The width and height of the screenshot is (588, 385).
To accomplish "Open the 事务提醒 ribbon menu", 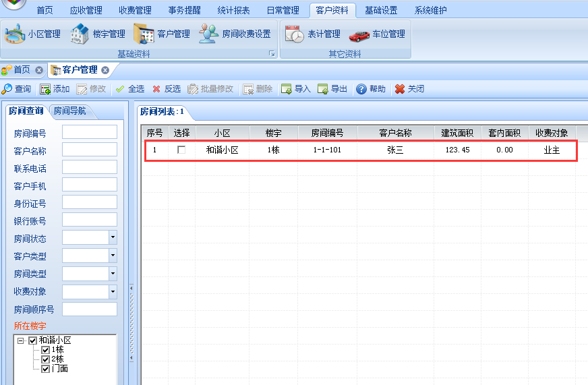I will point(184,10).
